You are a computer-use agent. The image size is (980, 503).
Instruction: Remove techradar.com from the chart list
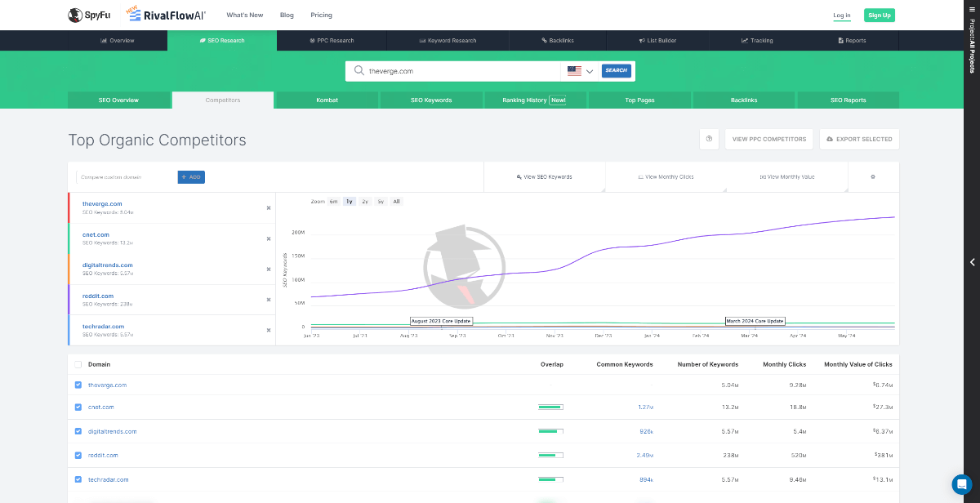click(268, 330)
